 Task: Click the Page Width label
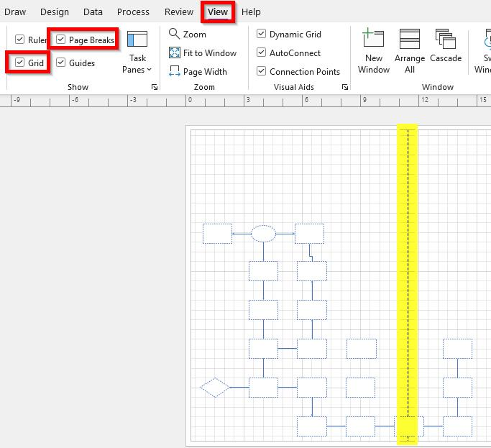pyautogui.click(x=205, y=72)
